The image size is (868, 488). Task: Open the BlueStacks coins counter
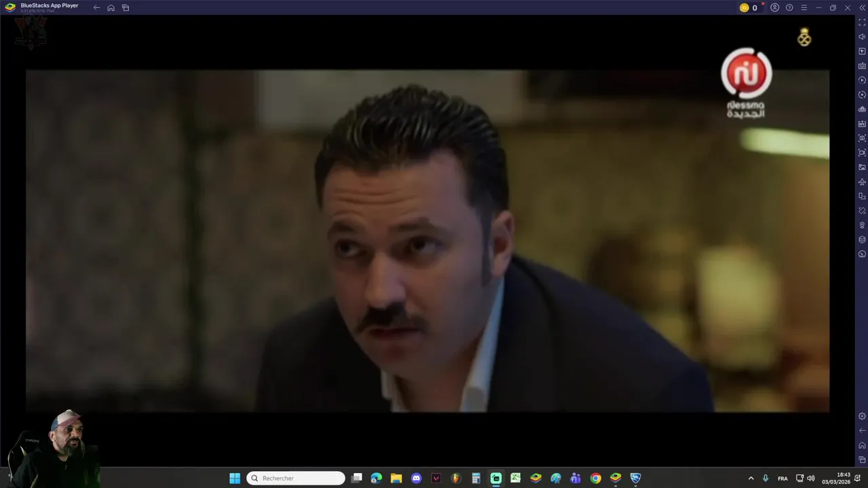click(x=749, y=7)
